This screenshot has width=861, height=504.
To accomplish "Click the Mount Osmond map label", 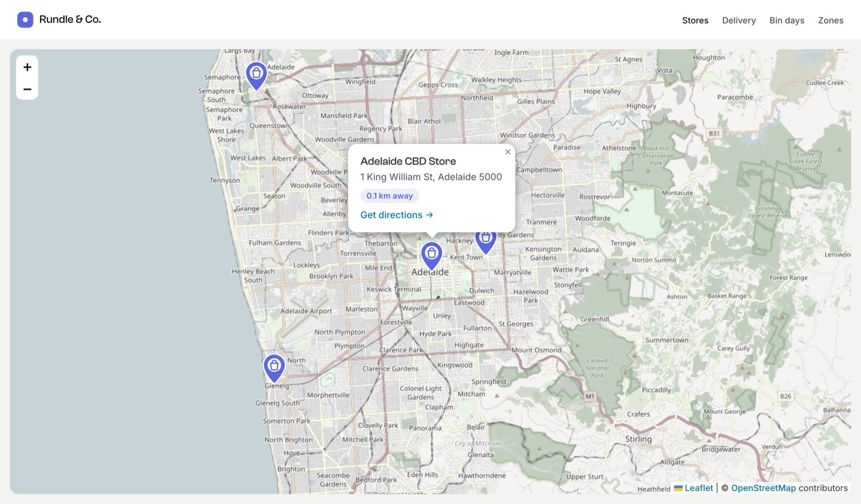I will [x=537, y=350].
